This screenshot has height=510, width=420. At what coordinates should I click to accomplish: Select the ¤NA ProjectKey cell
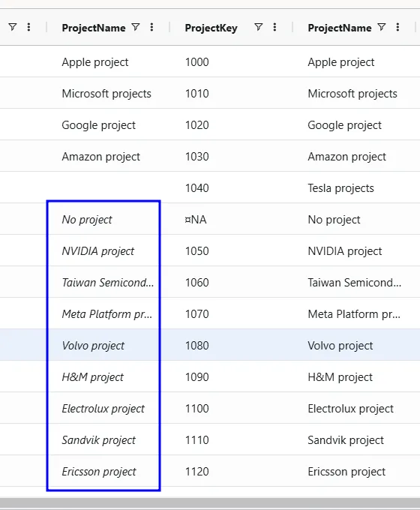pyautogui.click(x=196, y=220)
